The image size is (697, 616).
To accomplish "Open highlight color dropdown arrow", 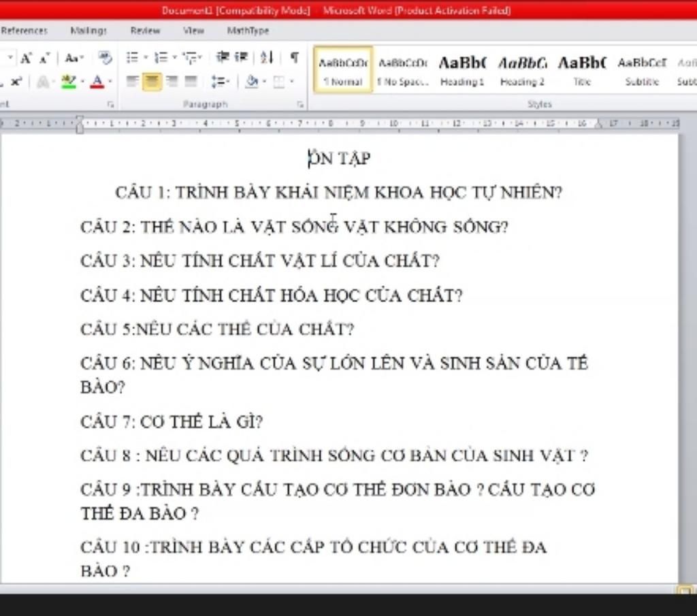I will (82, 81).
